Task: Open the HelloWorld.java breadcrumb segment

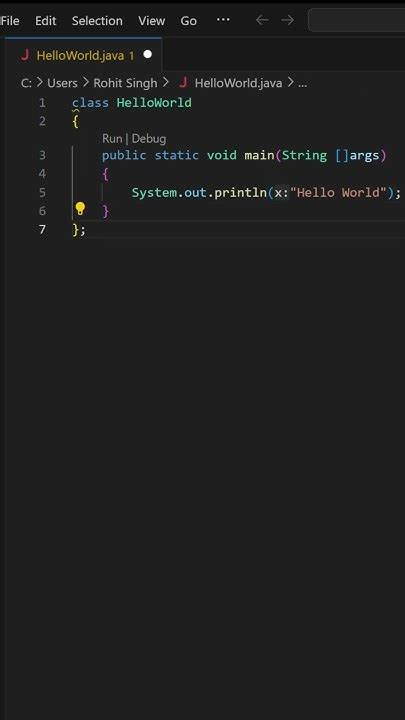Action: coord(238,83)
